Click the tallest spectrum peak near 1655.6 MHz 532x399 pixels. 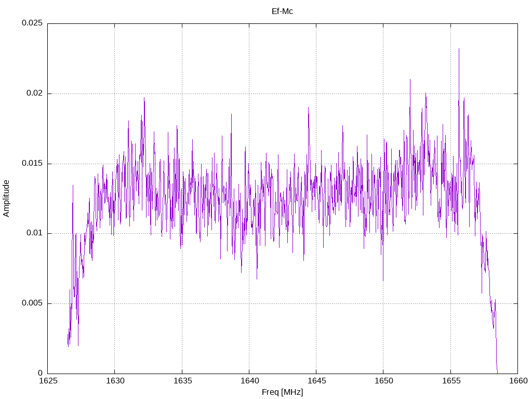point(459,49)
